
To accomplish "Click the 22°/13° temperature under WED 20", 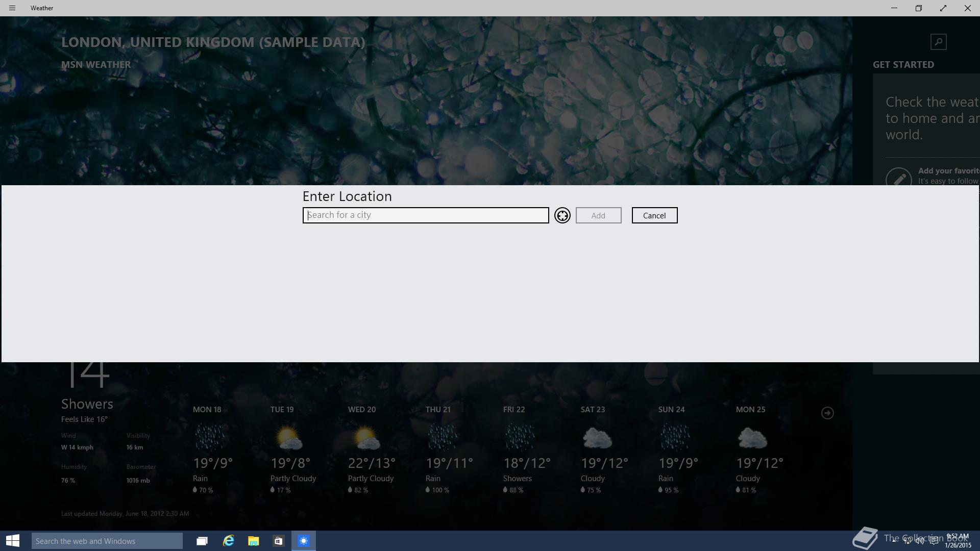I will click(372, 463).
